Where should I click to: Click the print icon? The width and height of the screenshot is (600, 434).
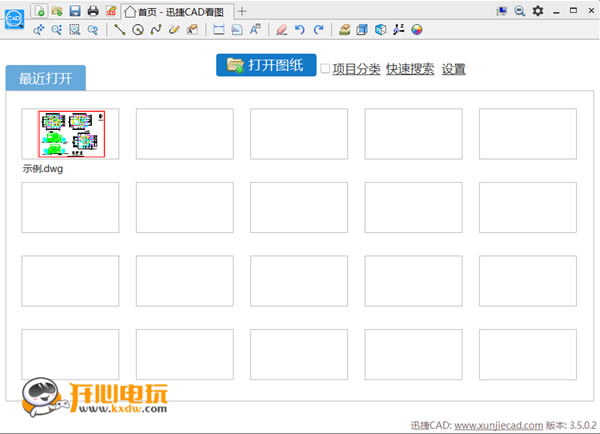(x=93, y=11)
